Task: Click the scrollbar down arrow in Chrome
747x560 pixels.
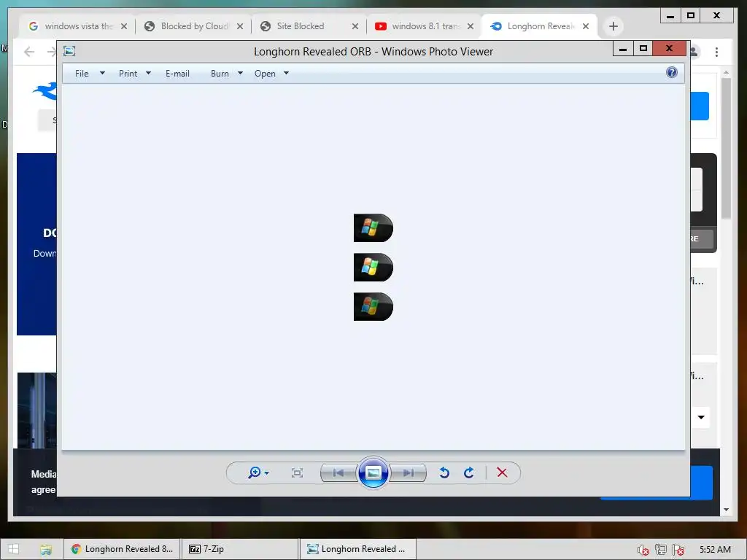Action: pos(726,510)
